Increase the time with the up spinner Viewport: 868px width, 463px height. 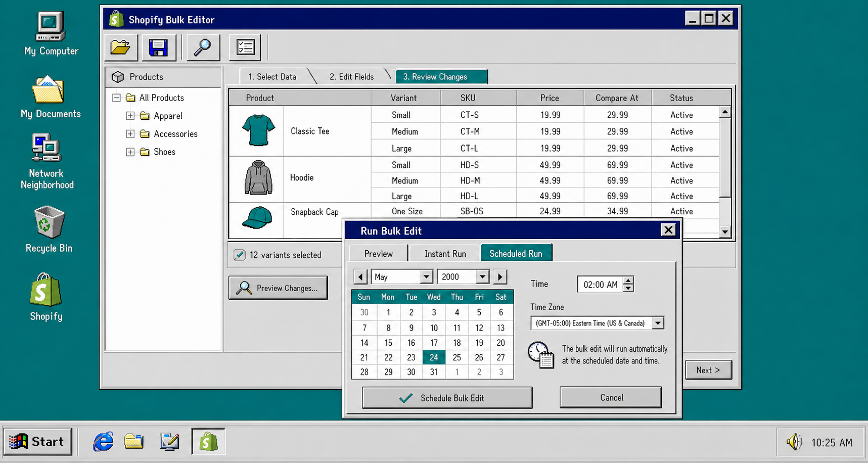(628, 281)
